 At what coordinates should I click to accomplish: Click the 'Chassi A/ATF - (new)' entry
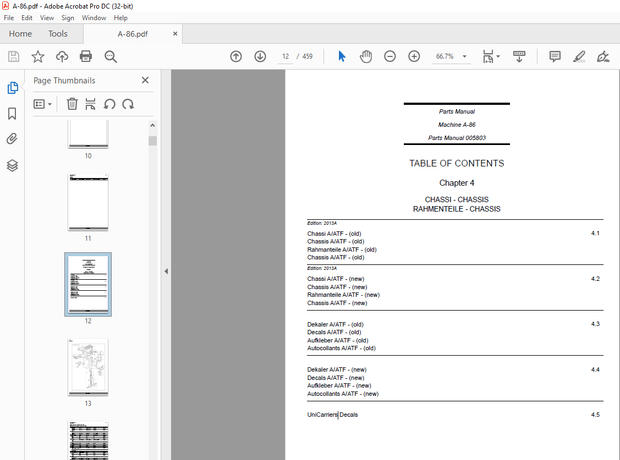(x=336, y=279)
